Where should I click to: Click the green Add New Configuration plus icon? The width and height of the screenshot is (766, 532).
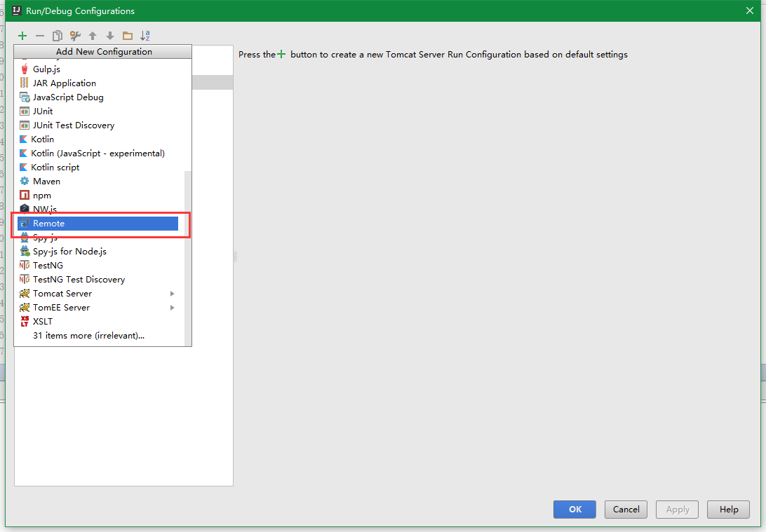click(x=22, y=36)
